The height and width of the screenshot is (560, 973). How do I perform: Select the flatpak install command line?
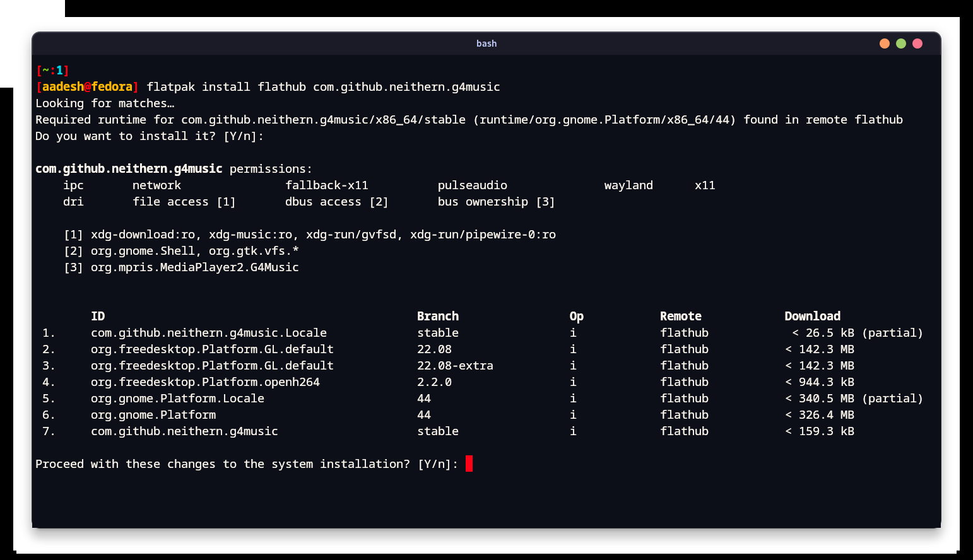[x=322, y=86]
